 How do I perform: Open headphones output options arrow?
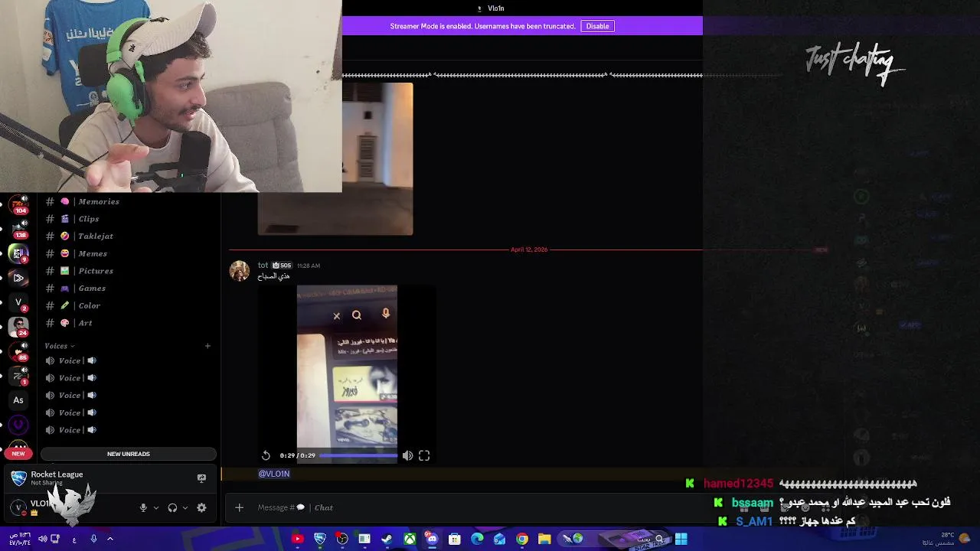(185, 507)
